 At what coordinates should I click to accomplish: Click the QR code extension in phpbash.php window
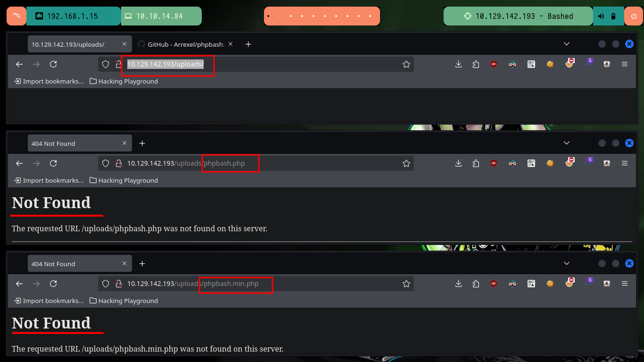coord(531,163)
